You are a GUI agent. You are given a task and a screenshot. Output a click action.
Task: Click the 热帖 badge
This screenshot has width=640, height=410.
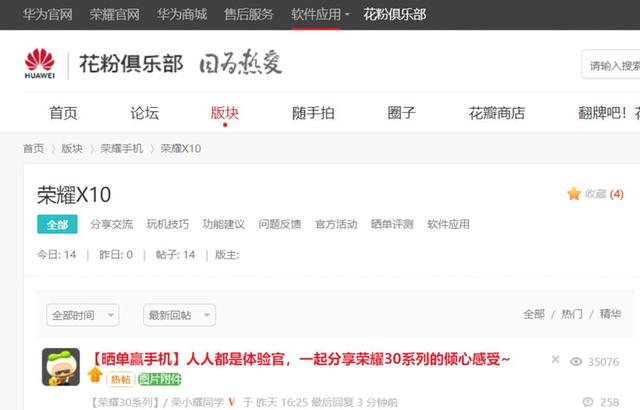point(121,379)
